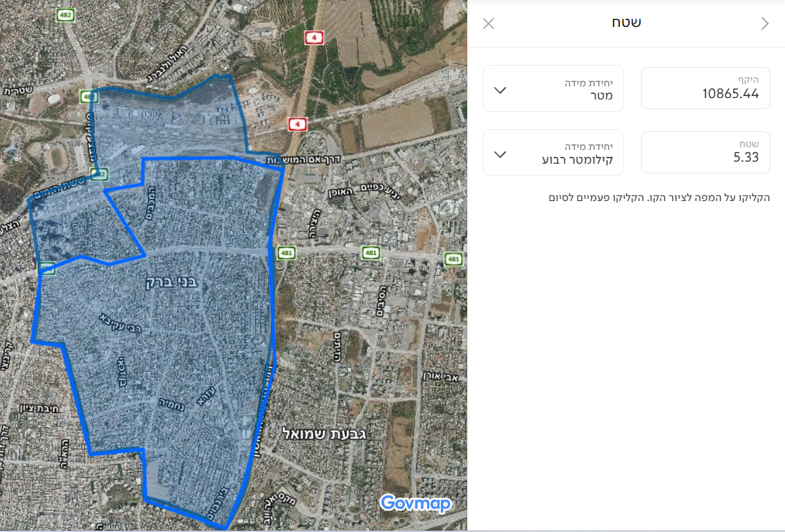Click the הסיבים street label

click(x=381, y=301)
